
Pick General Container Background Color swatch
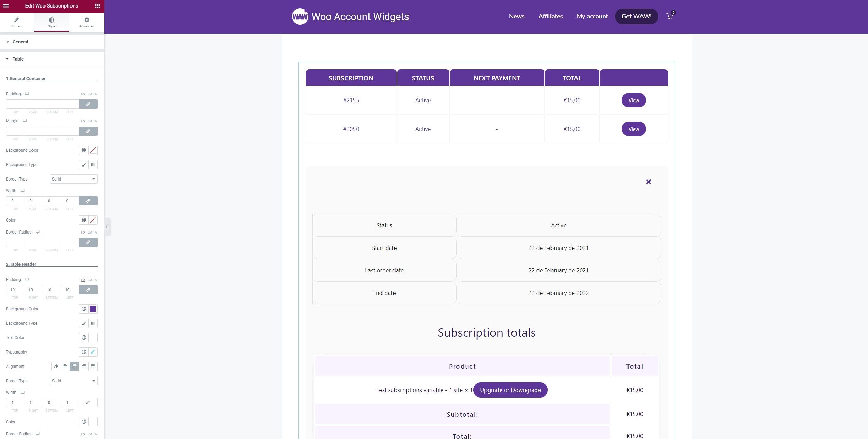[x=93, y=150]
